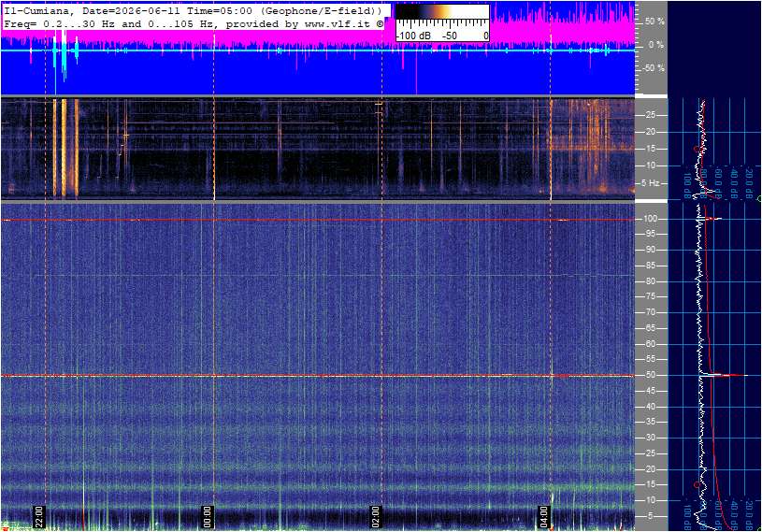The image size is (762, 532).
Task: Click the color scale gradient bar
Action: [x=442, y=11]
